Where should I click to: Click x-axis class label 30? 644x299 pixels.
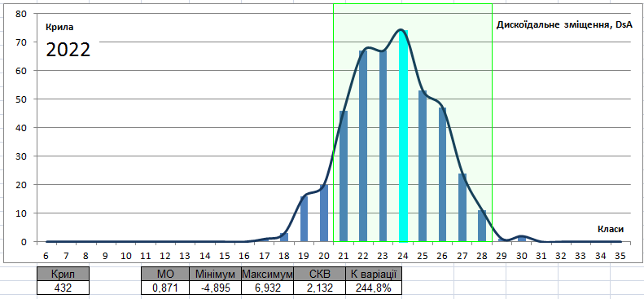click(x=522, y=256)
